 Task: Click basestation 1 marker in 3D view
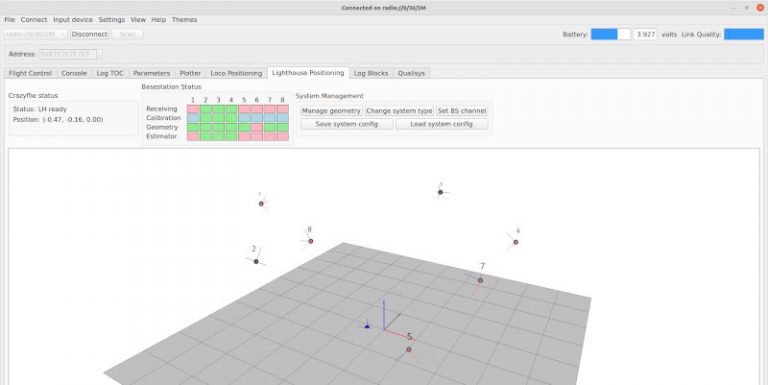(x=261, y=203)
